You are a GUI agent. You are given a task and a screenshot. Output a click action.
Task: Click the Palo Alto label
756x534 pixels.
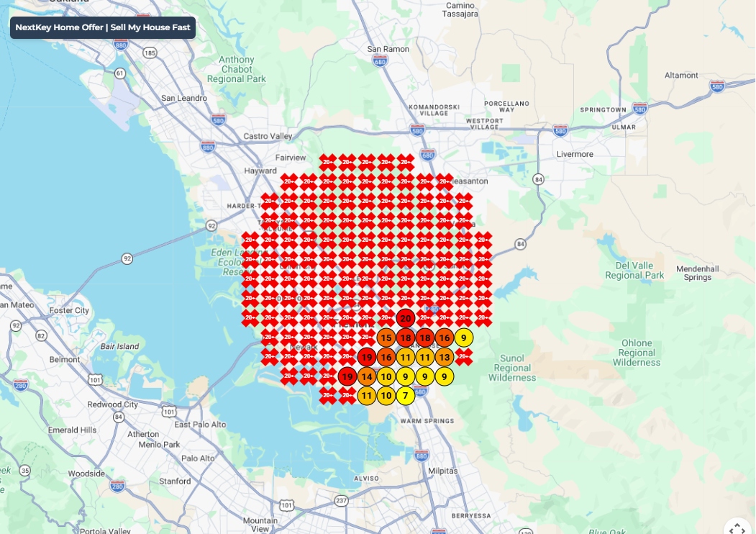pos(198,458)
